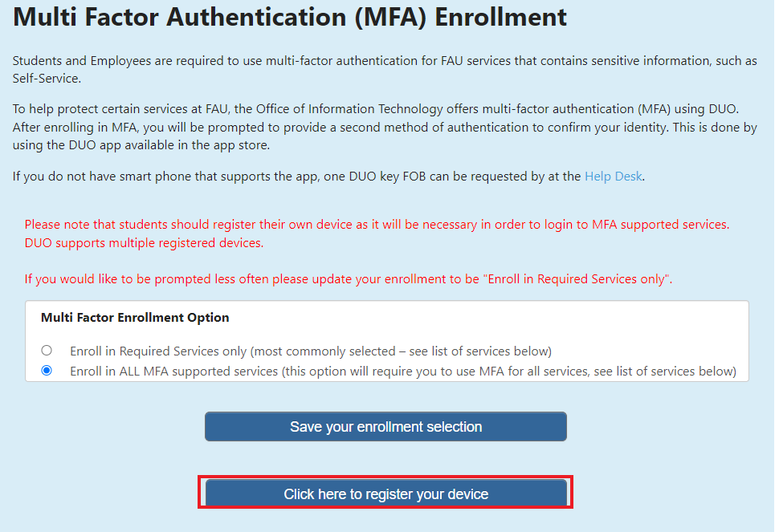Click the red notice about students registering devices

coord(377,225)
